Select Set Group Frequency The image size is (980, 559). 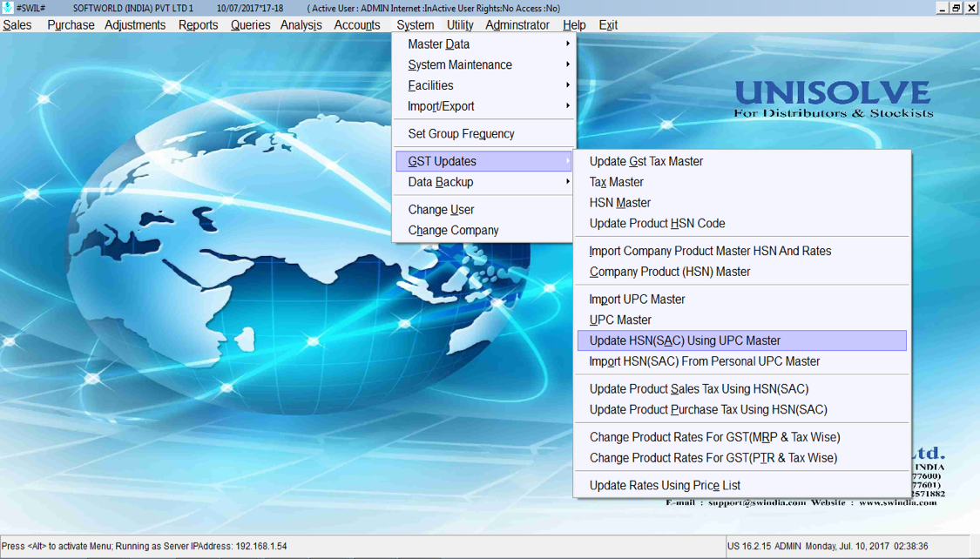483,134
